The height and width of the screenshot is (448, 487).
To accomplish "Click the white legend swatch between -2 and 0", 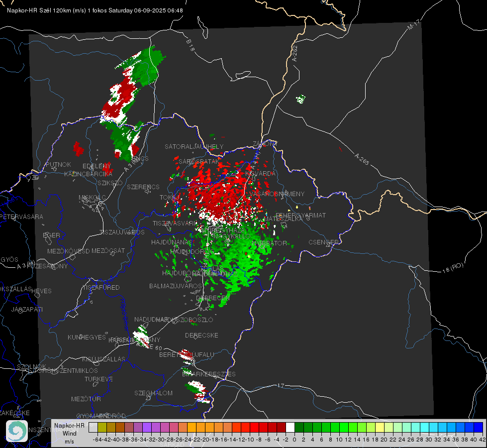I will (290, 428).
